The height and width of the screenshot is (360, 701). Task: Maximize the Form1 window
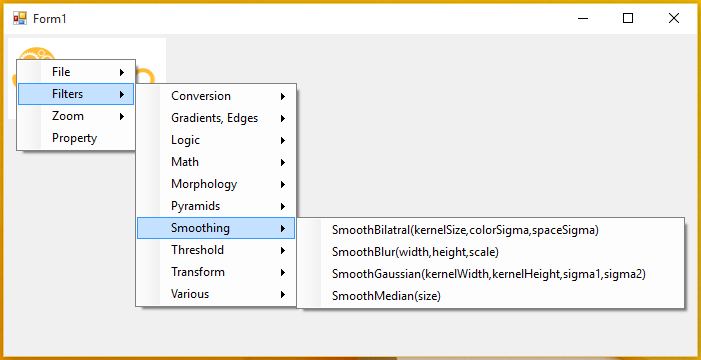pyautogui.click(x=628, y=18)
